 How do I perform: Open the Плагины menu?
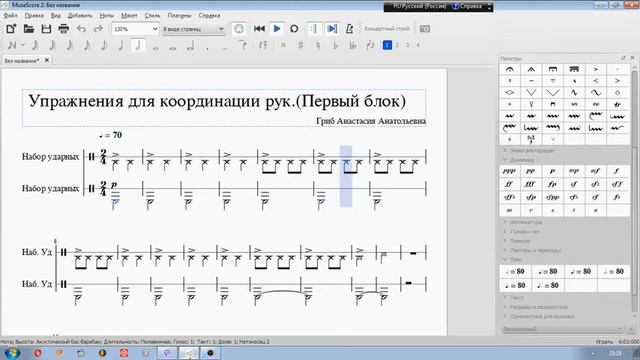point(179,16)
